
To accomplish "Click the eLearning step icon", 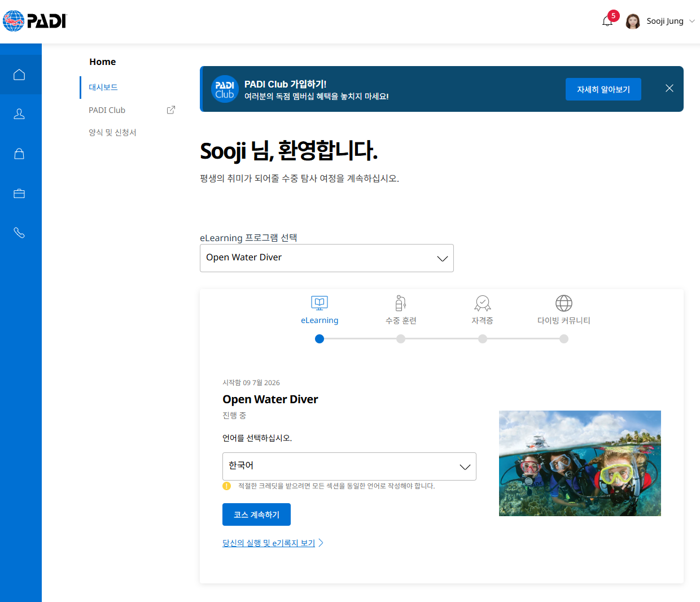I will 320,303.
